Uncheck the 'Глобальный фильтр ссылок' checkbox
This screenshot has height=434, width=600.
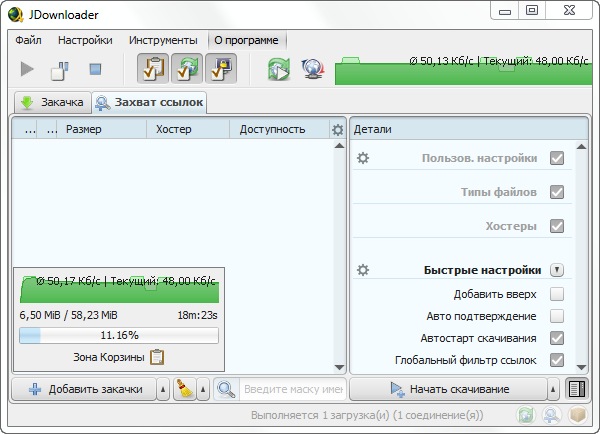tap(557, 360)
